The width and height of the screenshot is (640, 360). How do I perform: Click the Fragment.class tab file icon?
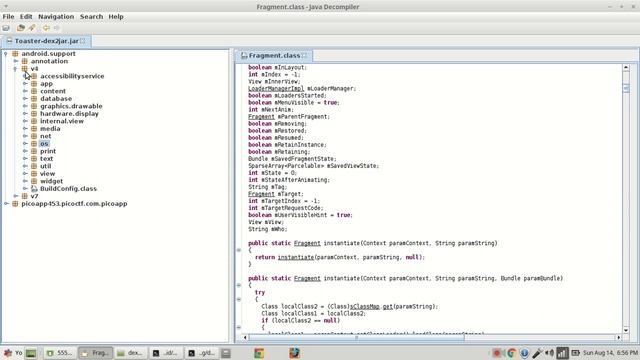point(244,56)
